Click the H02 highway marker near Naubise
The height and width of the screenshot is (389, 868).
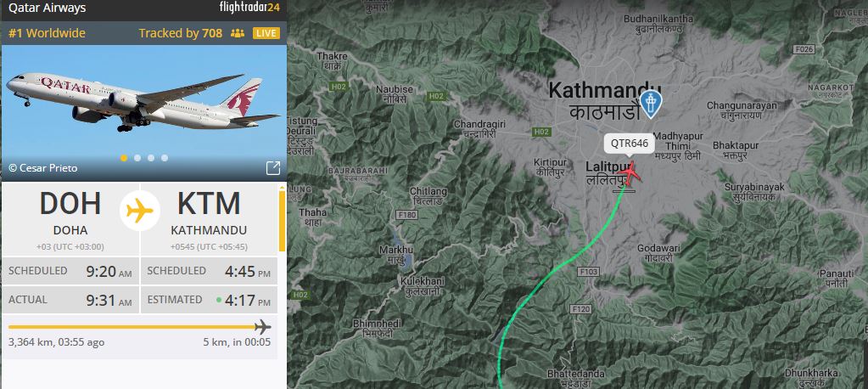436,97
